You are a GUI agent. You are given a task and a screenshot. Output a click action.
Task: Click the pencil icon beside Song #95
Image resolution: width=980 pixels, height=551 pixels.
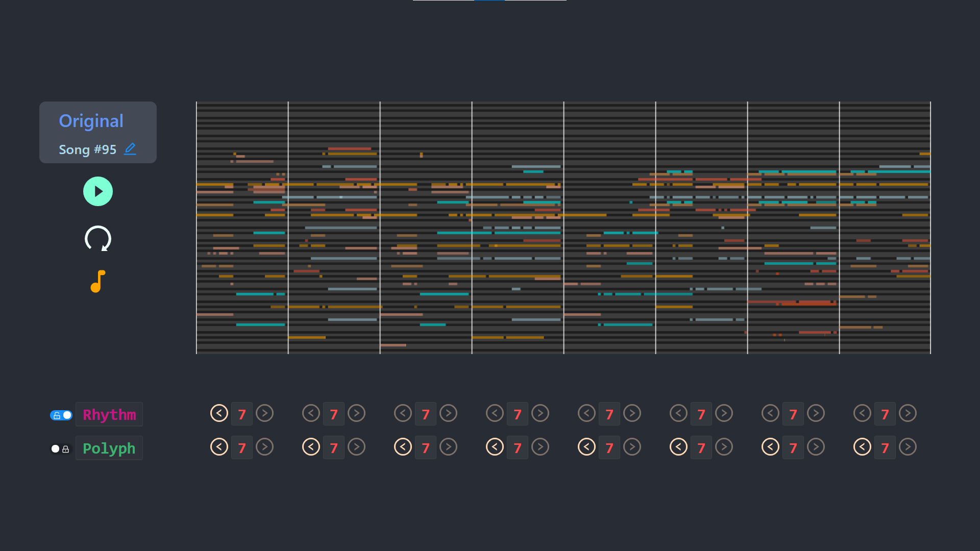pyautogui.click(x=130, y=149)
